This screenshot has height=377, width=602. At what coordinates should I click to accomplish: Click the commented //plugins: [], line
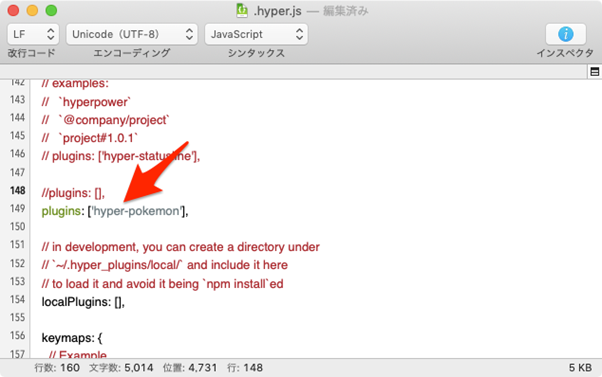[x=73, y=193]
